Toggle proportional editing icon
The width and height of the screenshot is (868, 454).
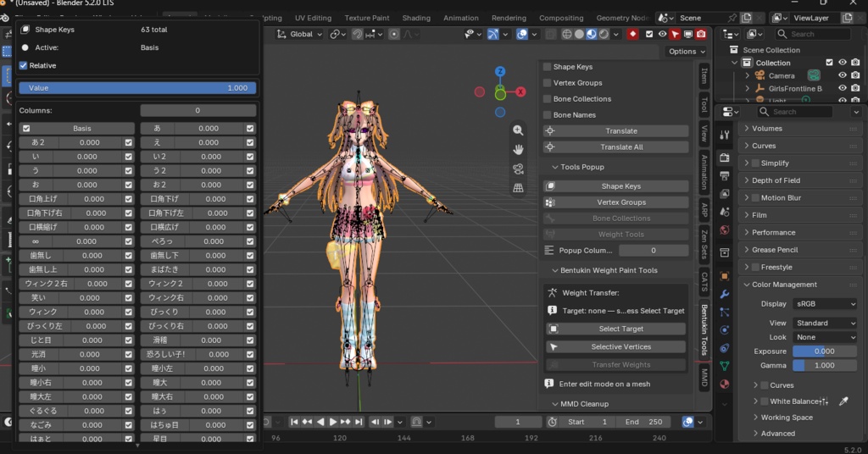pyautogui.click(x=393, y=34)
